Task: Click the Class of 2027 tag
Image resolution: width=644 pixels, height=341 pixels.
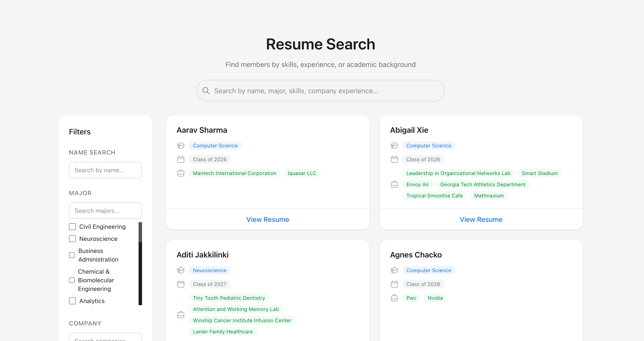Action: click(x=209, y=284)
